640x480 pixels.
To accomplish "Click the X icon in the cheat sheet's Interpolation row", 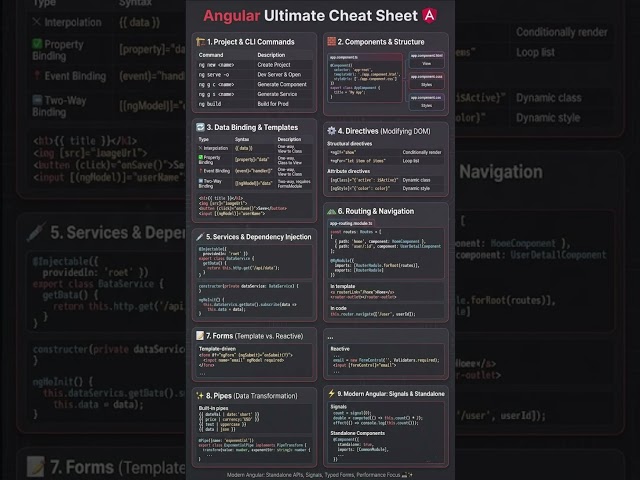I will pos(200,148).
